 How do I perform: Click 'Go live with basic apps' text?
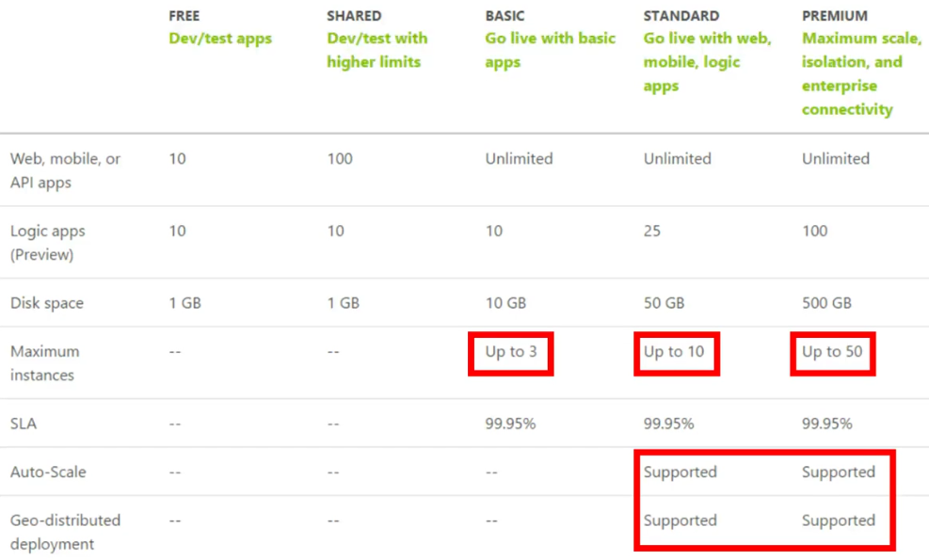coord(551,50)
